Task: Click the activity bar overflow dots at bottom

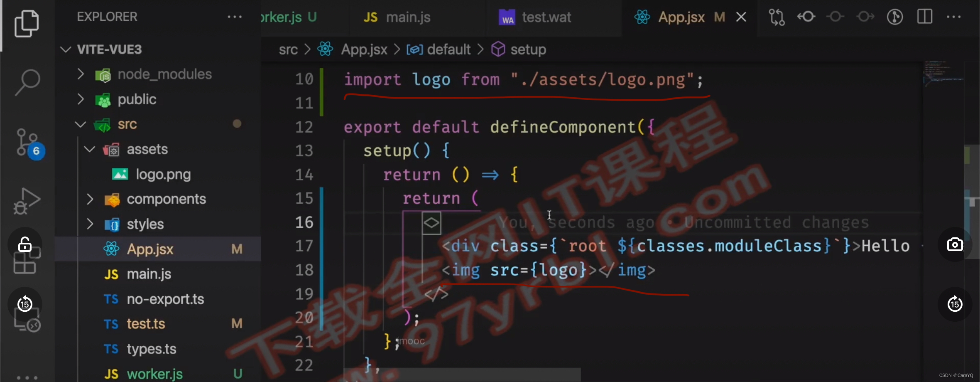Action: pyautogui.click(x=27, y=377)
